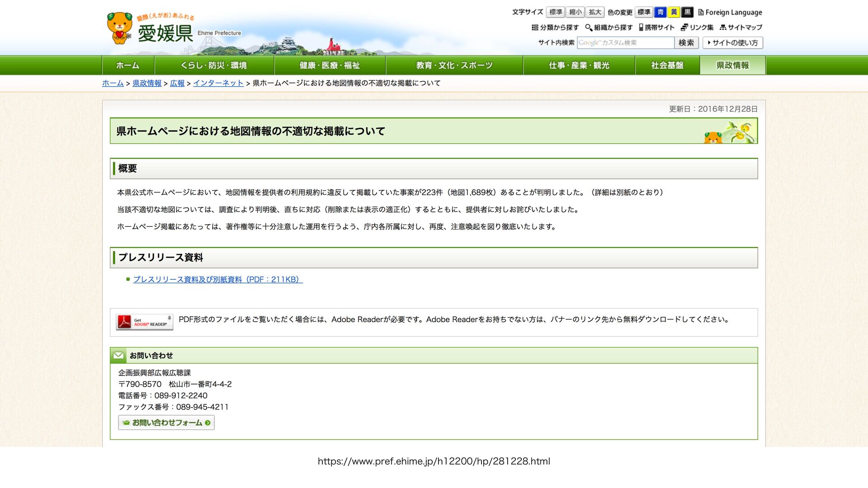Browse by category icon link
This screenshot has height=488, width=868.
click(x=535, y=27)
